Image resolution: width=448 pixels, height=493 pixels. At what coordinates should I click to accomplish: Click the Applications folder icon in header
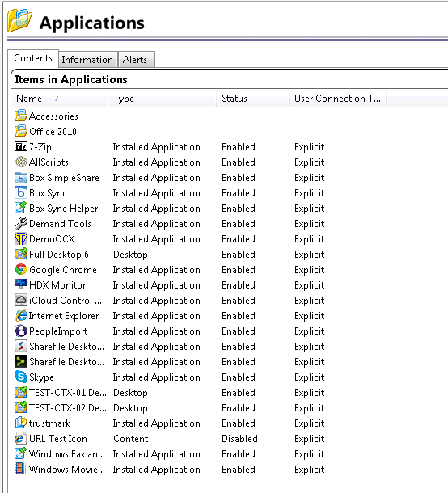tap(19, 20)
